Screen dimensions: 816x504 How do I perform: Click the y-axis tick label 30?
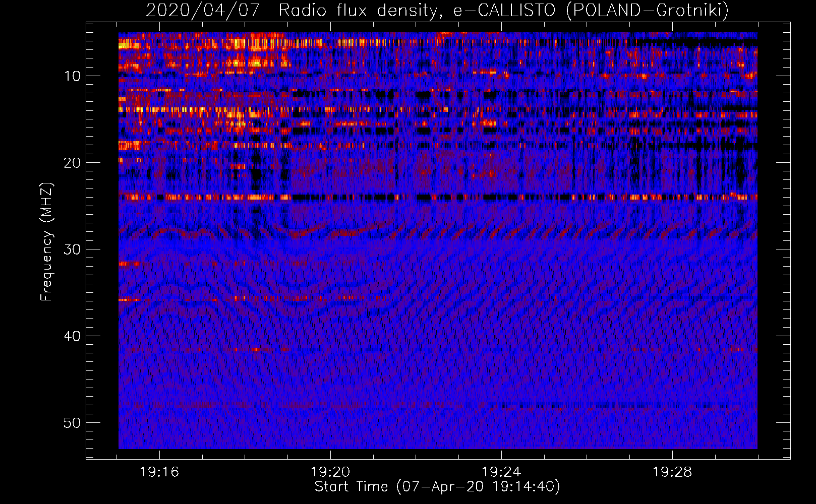click(73, 249)
